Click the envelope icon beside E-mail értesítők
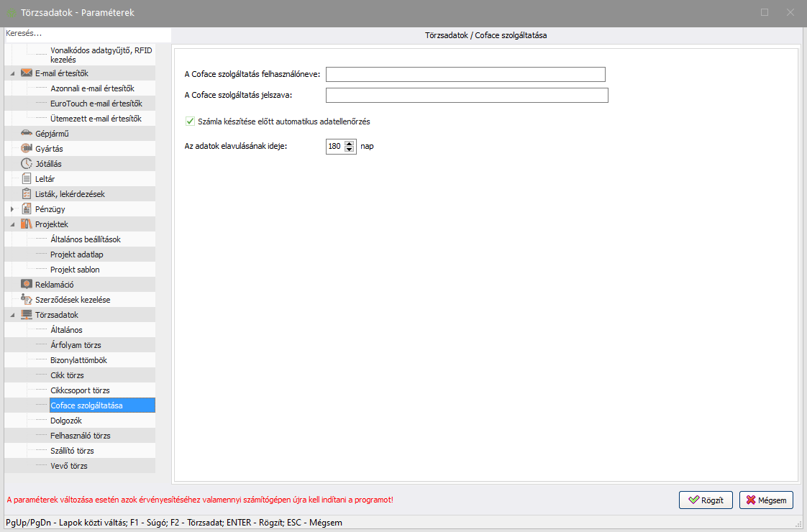Screen dimensions: 807x532 27,73
